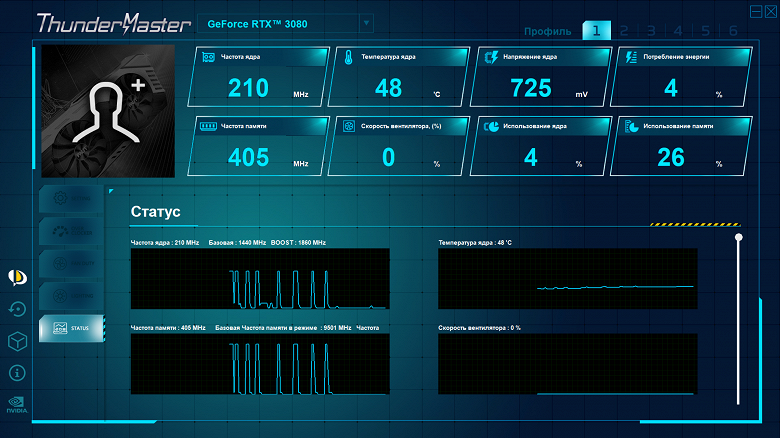Viewport: 780px width, 438px height.
Task: Click the memory clock history graph
Action: (x=260, y=364)
